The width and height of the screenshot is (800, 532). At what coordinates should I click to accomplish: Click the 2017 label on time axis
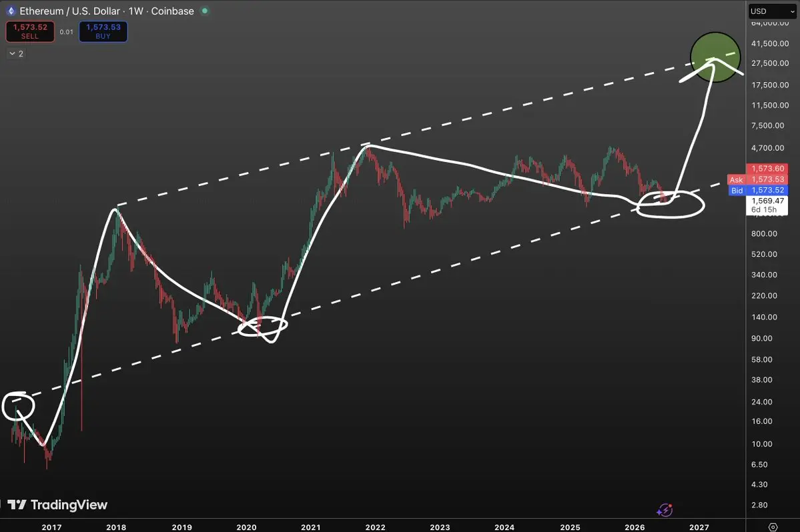[51, 527]
